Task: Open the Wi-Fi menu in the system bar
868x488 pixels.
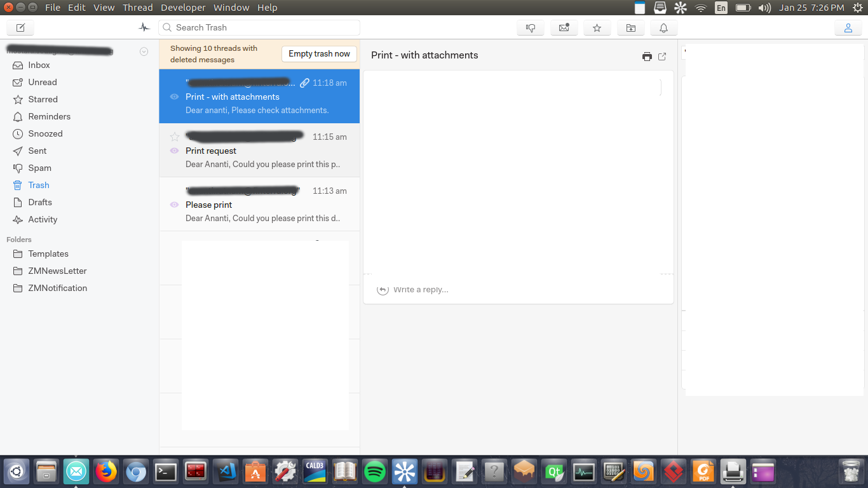Action: point(700,8)
